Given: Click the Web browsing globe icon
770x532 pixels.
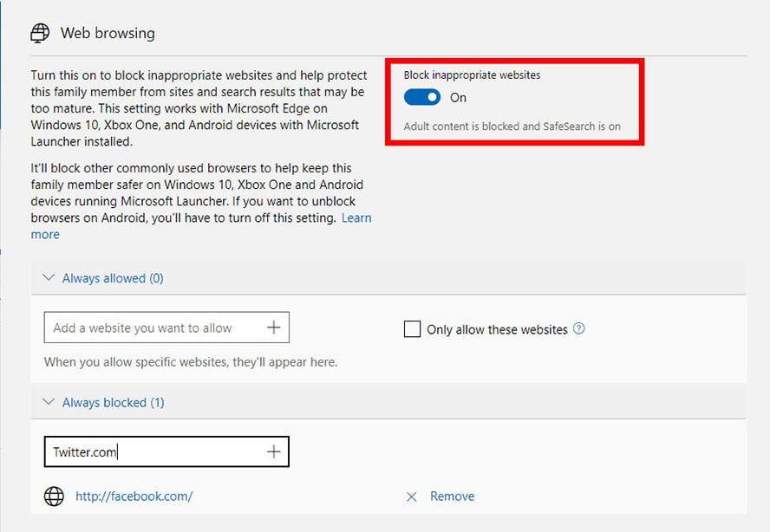Looking at the screenshot, I should (x=40, y=34).
